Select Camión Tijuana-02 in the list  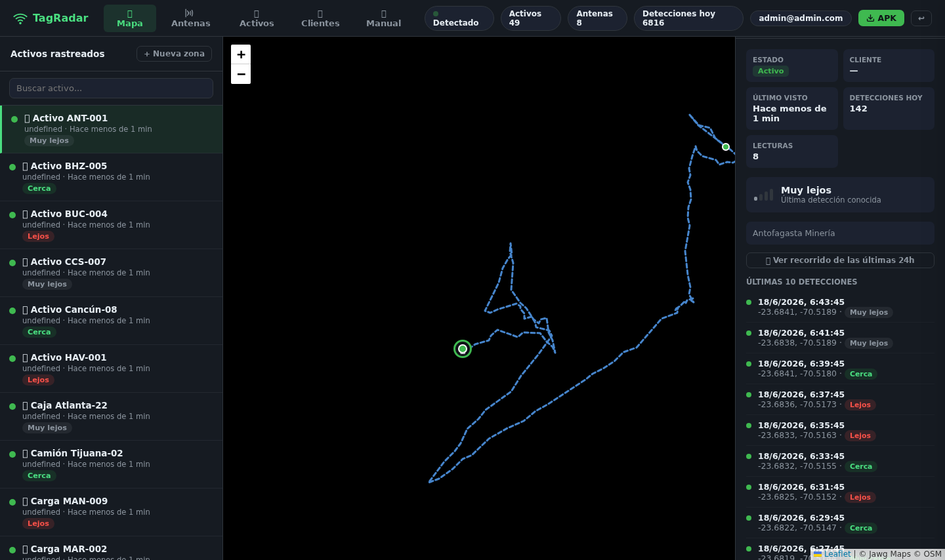[112, 464]
